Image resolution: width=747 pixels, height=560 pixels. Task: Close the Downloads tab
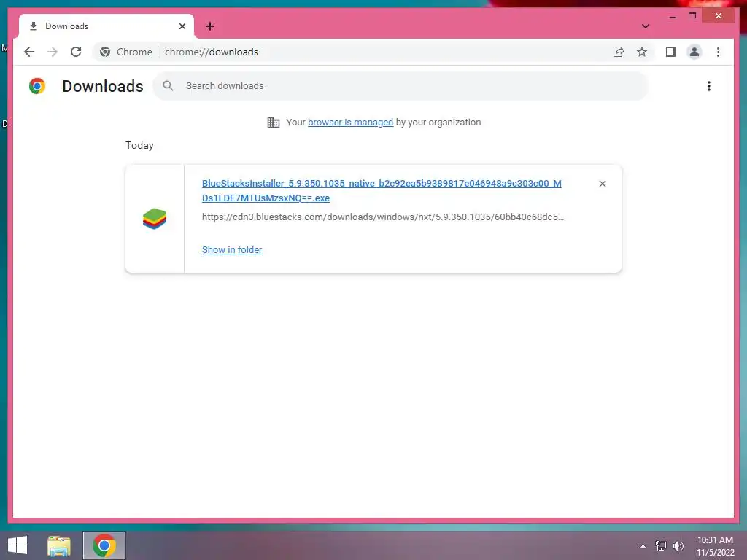pyautogui.click(x=182, y=26)
